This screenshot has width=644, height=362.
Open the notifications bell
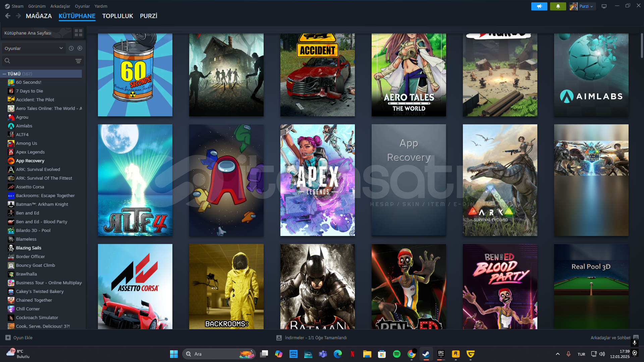pyautogui.click(x=558, y=6)
